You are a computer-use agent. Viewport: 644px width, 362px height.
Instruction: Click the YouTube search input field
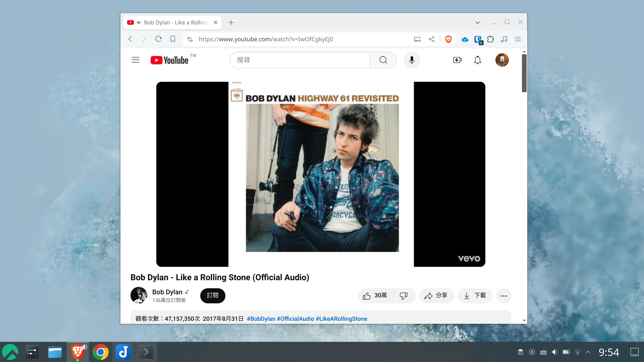[x=300, y=60]
